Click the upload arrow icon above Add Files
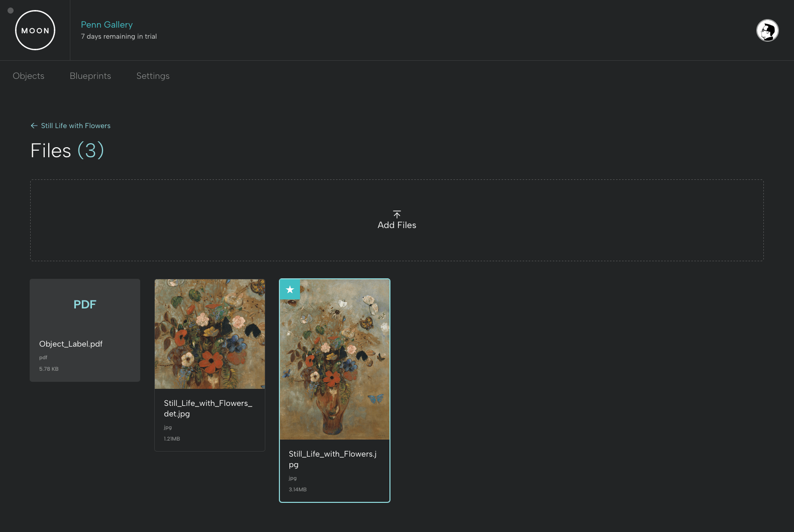794x532 pixels. 397,215
